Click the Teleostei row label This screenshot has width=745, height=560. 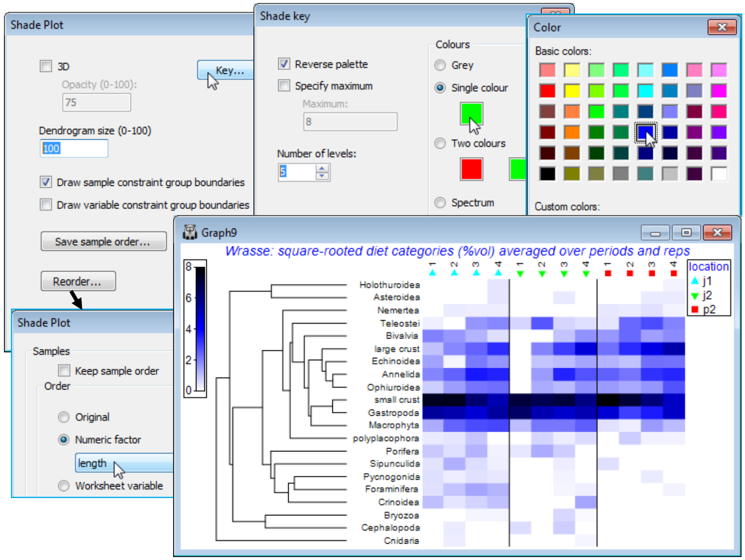coord(400,324)
